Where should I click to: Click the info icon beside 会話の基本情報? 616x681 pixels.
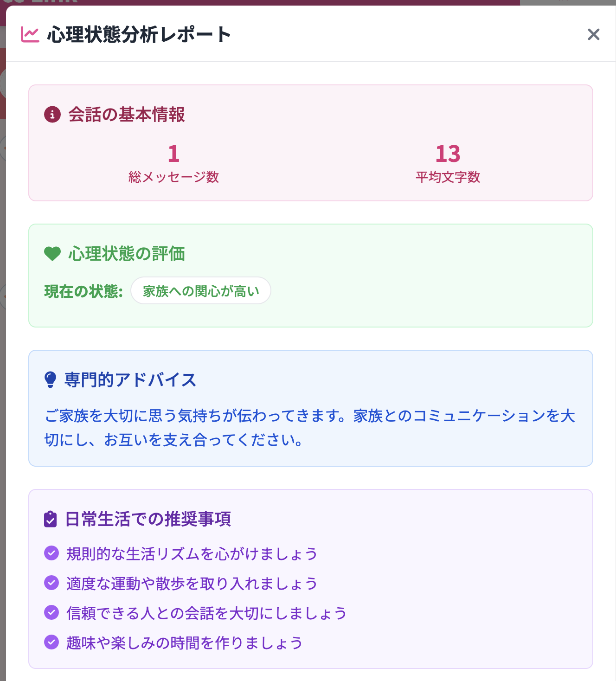(x=52, y=115)
